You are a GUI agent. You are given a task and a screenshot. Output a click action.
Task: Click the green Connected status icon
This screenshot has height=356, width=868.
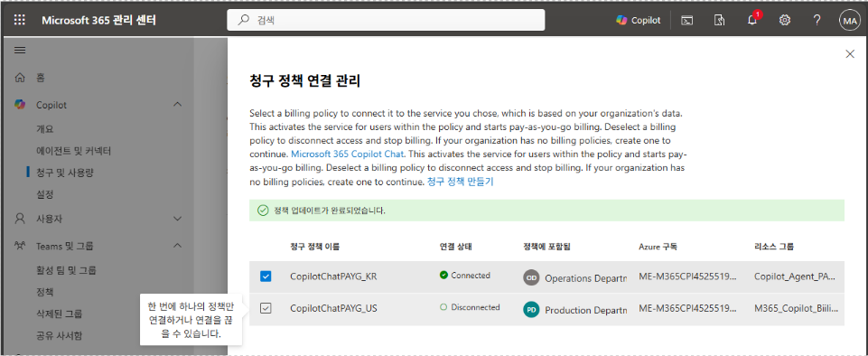(x=443, y=275)
